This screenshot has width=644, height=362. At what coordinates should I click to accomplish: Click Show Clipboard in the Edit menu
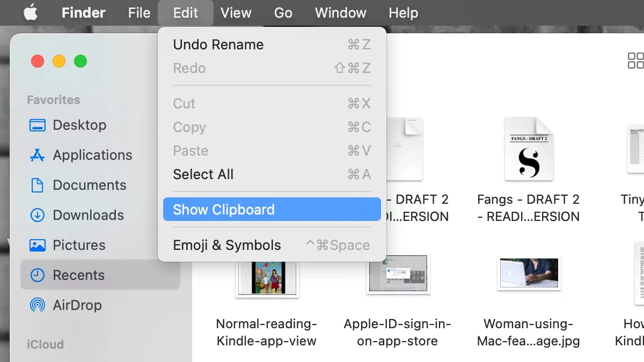(x=272, y=210)
